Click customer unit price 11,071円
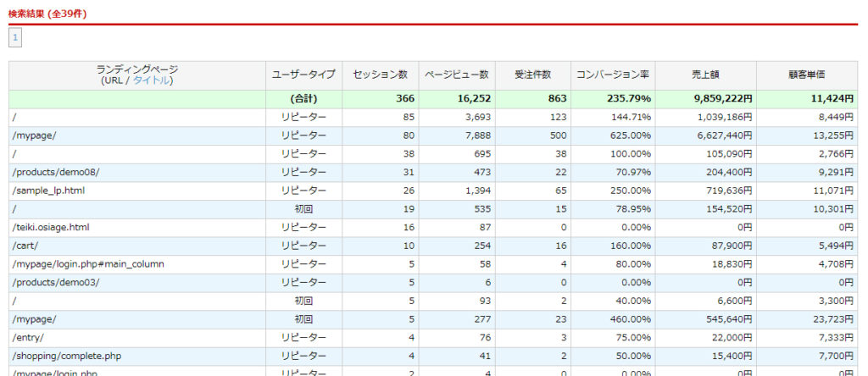This screenshot has width=868, height=376. point(834,191)
